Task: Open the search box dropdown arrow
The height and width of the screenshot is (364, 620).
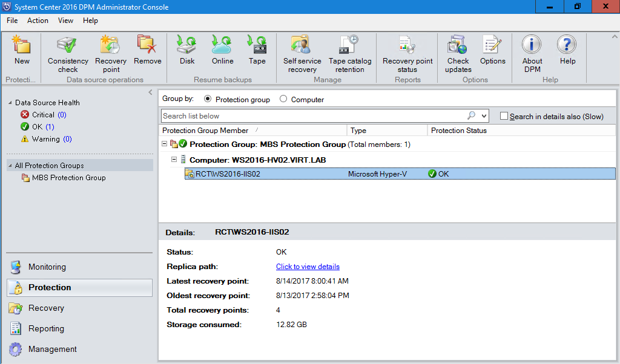Action: (484, 116)
